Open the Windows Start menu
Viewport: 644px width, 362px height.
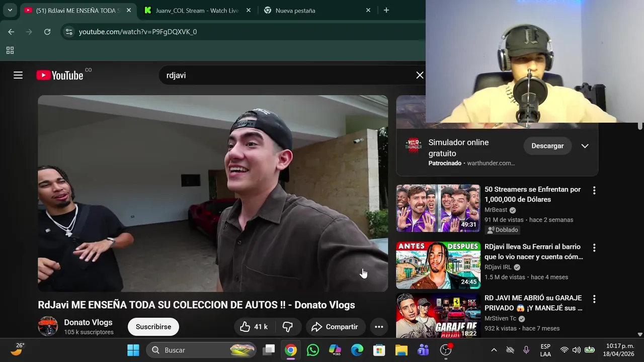pos(133,350)
